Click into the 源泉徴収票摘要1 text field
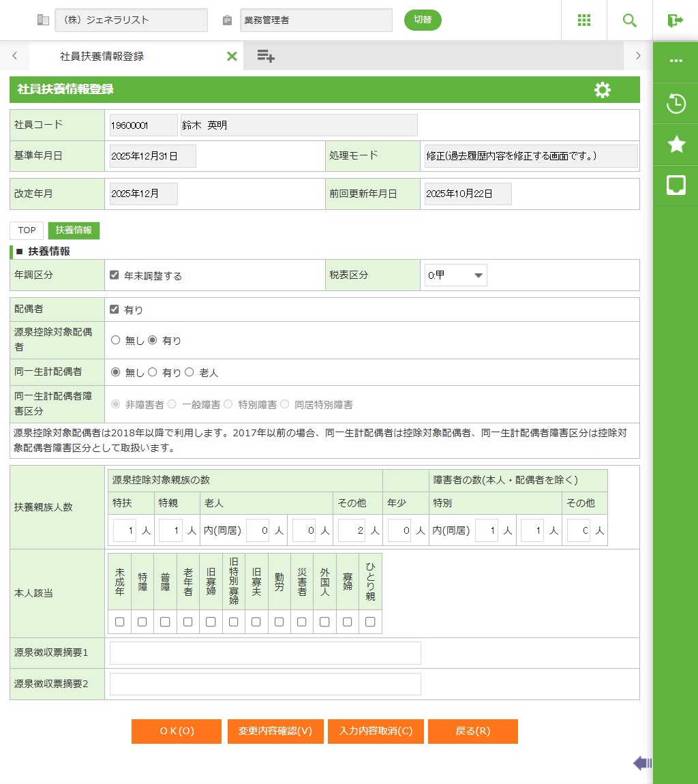The height and width of the screenshot is (784, 698). pos(265,653)
